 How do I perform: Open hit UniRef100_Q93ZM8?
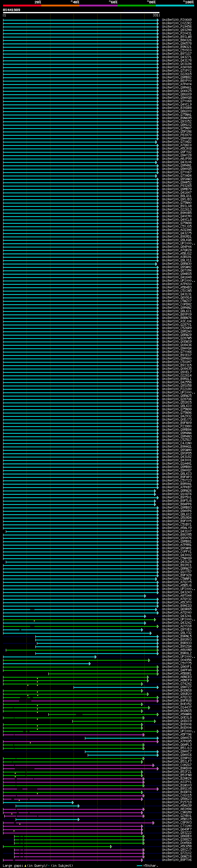coord(177,30)
